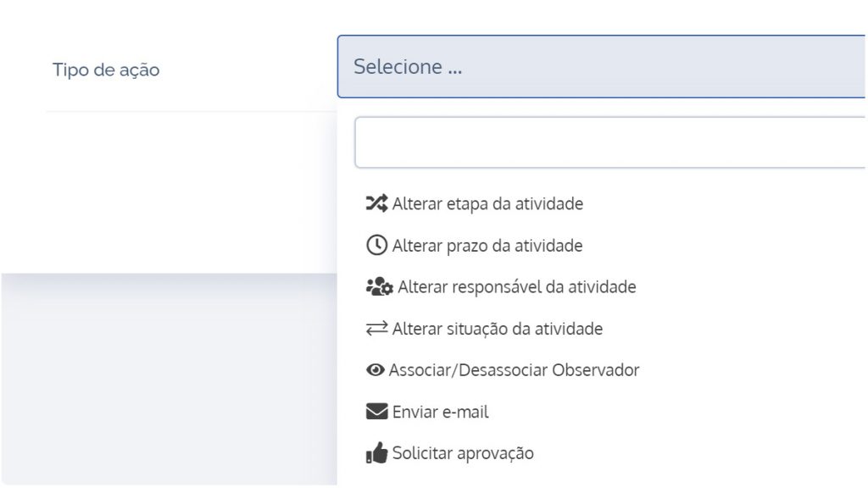
Task: Click the Tipo de ação label
Action: pos(106,69)
